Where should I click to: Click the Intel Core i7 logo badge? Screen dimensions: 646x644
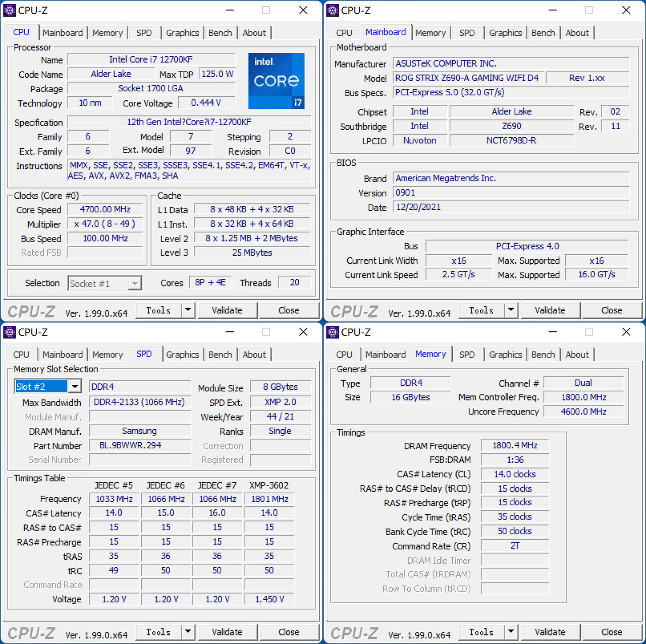[x=276, y=81]
